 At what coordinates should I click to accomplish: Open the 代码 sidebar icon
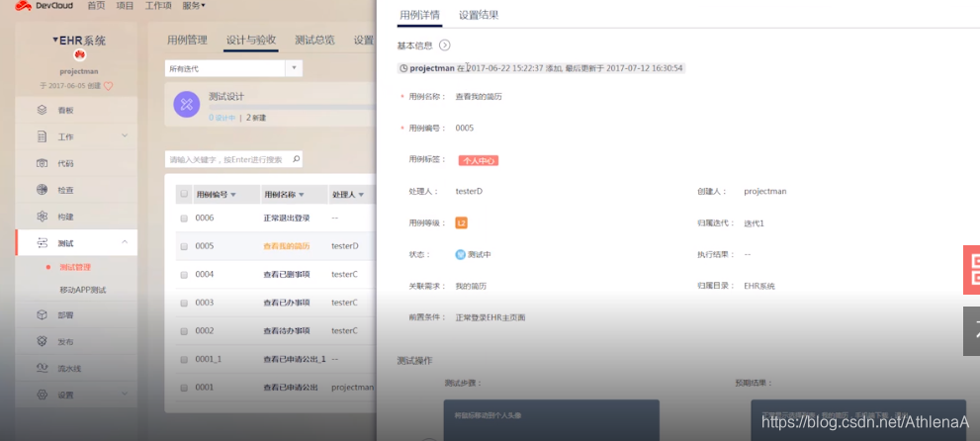[x=42, y=163]
